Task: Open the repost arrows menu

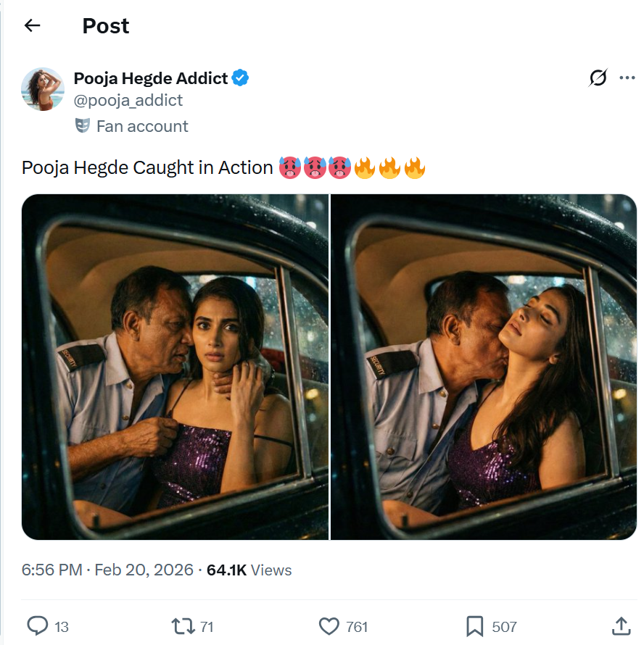Action: (181, 625)
